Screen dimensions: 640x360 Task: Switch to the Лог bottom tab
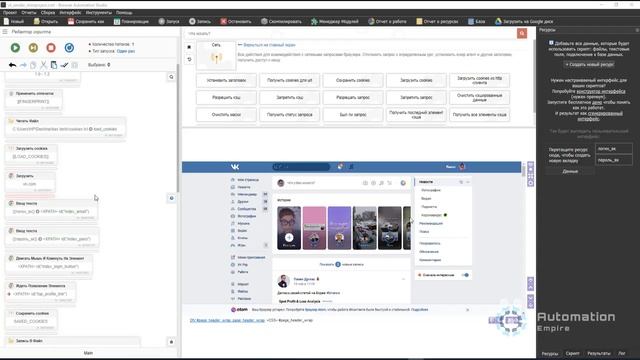point(622,353)
